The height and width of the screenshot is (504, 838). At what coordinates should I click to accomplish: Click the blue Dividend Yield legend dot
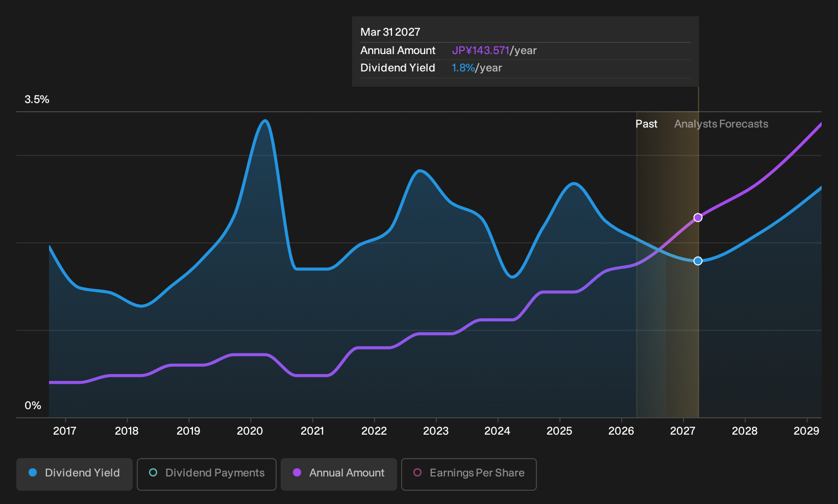[x=33, y=472]
